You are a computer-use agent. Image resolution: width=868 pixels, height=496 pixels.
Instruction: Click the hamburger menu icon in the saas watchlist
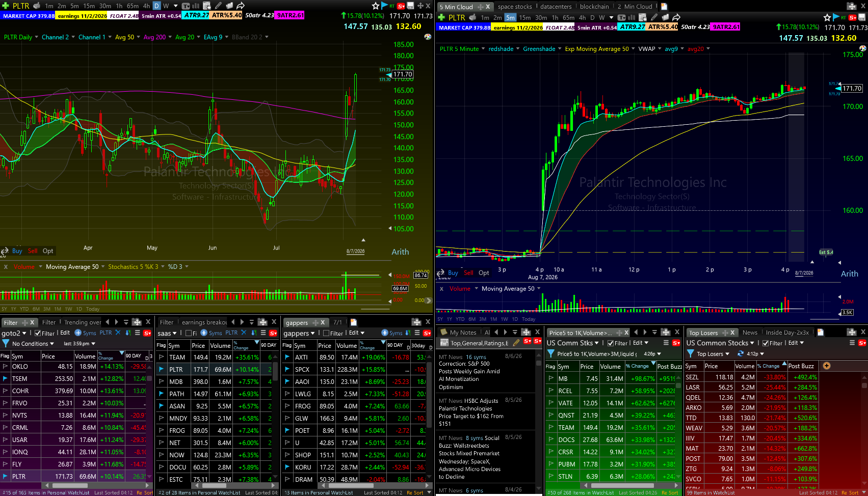263,333
